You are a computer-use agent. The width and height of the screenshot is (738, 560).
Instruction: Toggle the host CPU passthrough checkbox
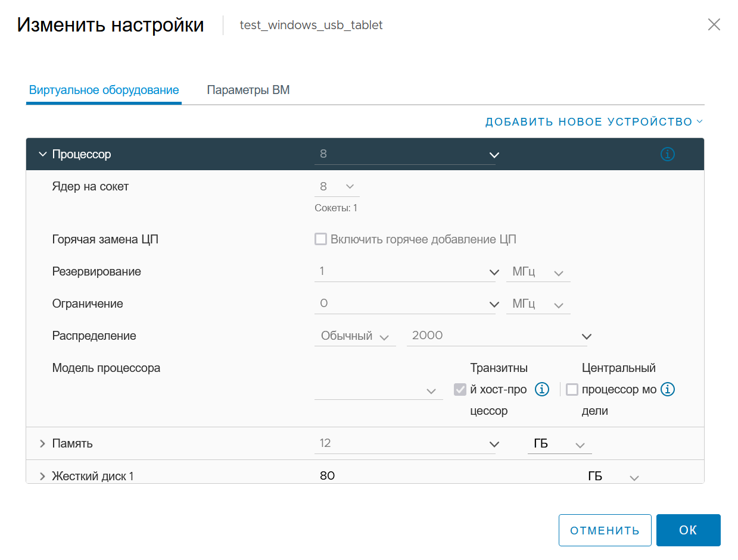[460, 390]
